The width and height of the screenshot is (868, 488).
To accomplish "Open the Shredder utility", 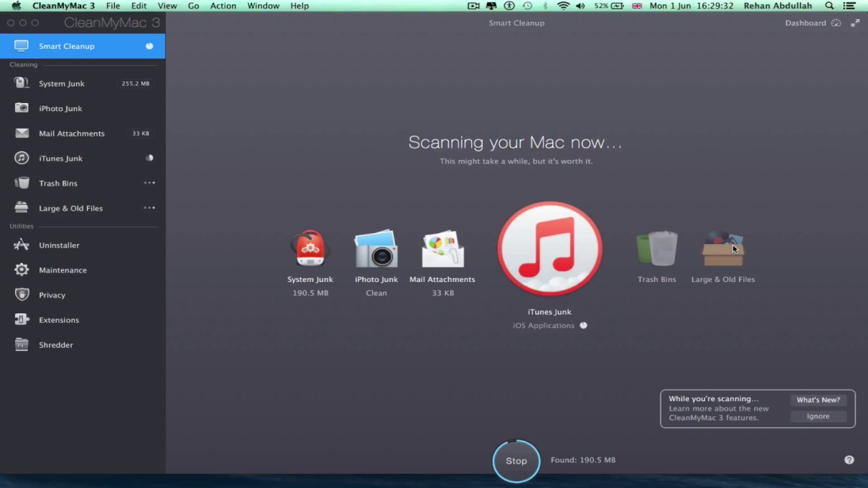I will coord(82,345).
